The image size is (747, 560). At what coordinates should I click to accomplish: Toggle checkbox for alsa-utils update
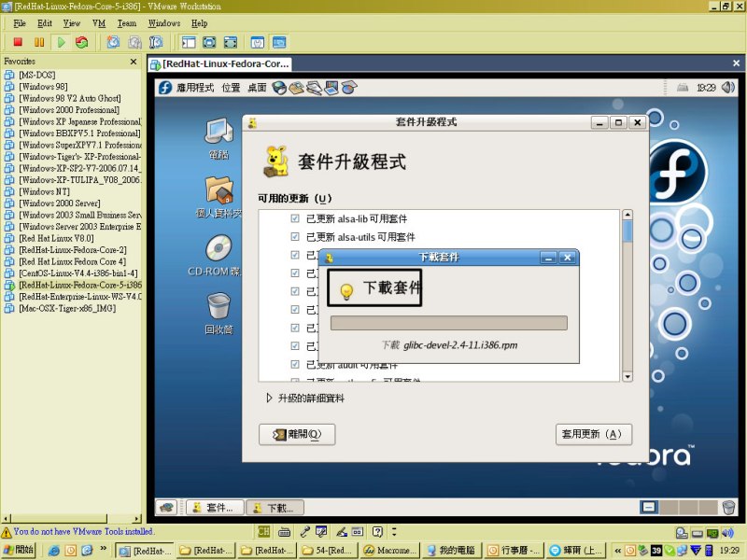pos(295,237)
